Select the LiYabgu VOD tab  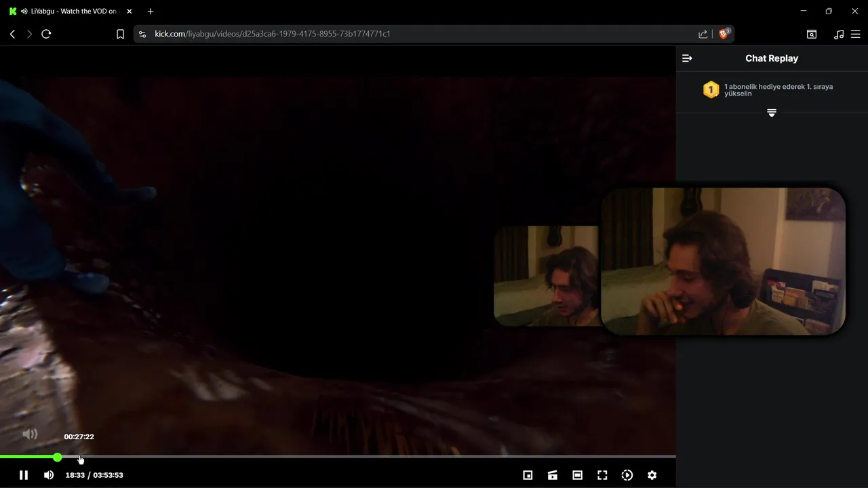(70, 12)
